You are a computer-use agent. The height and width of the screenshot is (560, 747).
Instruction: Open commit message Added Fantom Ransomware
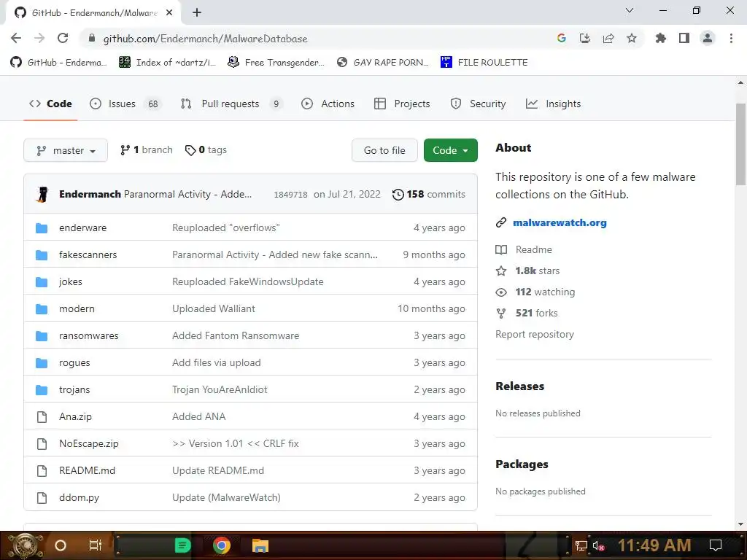tap(236, 335)
